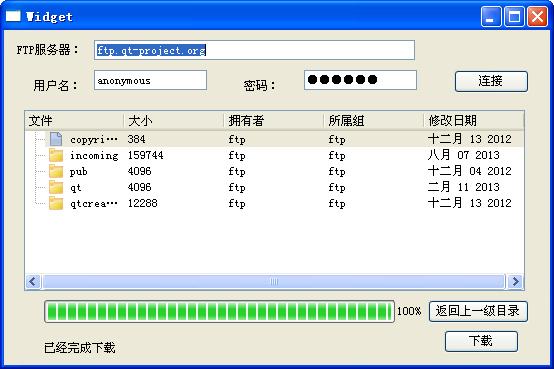Image resolution: width=554 pixels, height=369 pixels.
Task: Close the Widget window
Action: [x=537, y=17]
